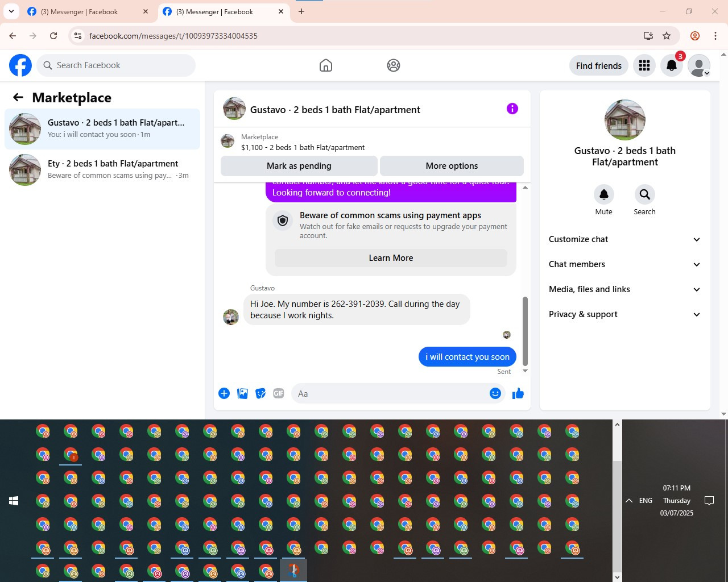Open the notifications bell with 3 badge
The height and width of the screenshot is (582, 728).
(672, 65)
